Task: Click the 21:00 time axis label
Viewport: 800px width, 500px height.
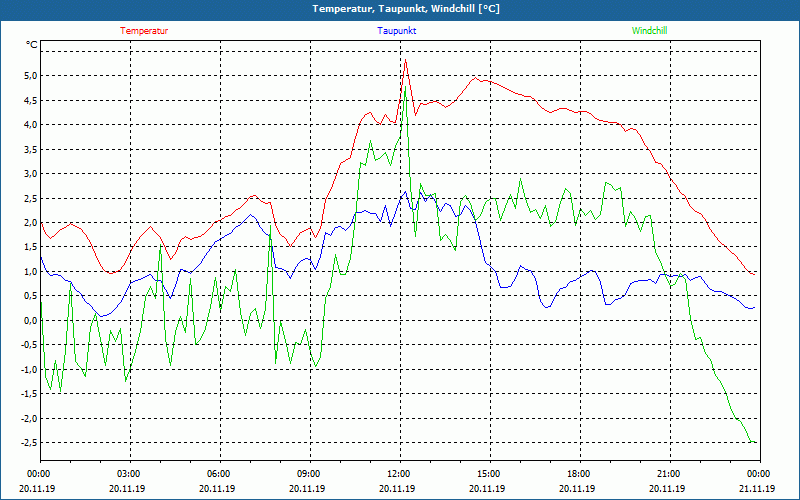Action: point(670,474)
